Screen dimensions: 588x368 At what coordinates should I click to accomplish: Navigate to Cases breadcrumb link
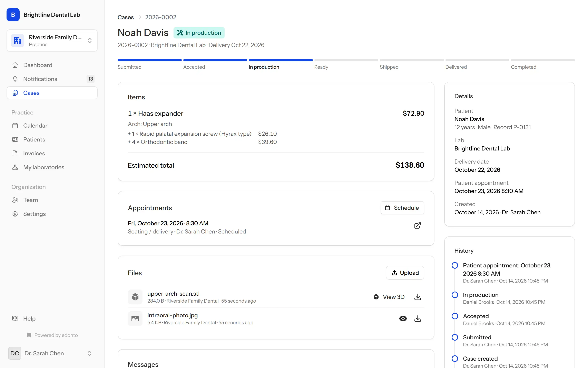pyautogui.click(x=126, y=17)
